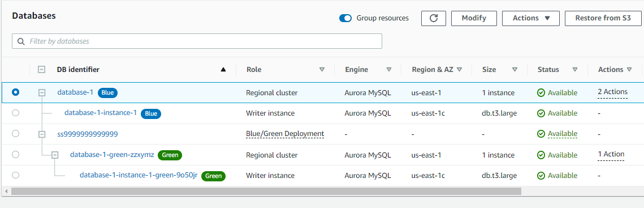
Task: Toggle the Group resources switch
Action: point(345,18)
